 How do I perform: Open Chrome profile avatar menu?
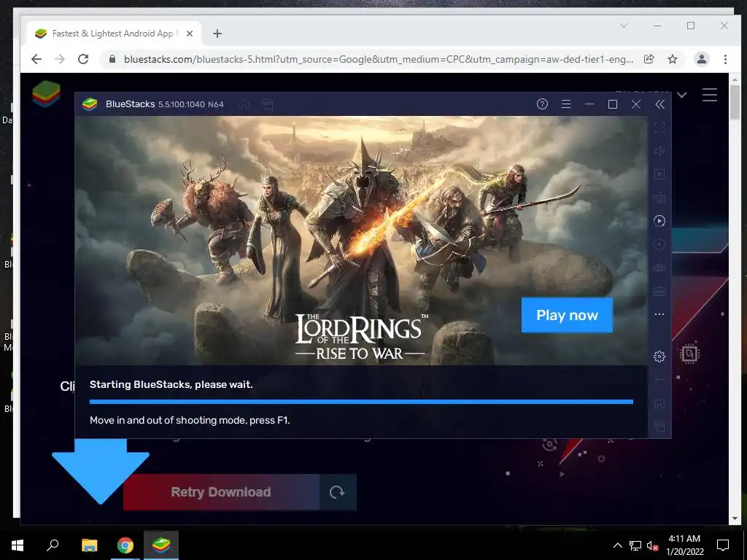point(702,59)
